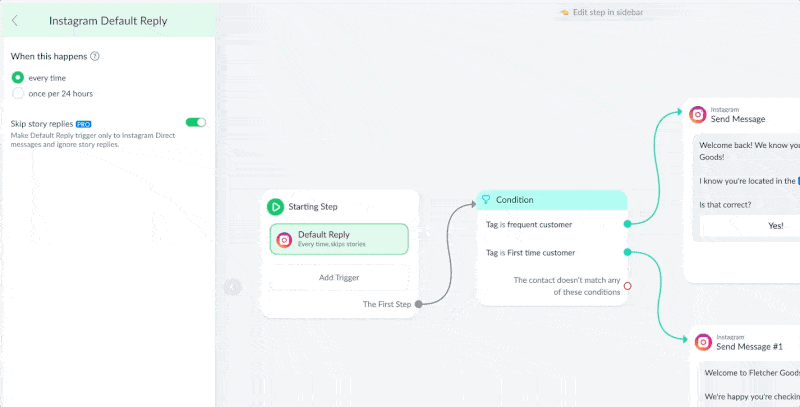Select Tag is First time customer condition
The height and width of the screenshot is (407, 800).
tap(531, 252)
